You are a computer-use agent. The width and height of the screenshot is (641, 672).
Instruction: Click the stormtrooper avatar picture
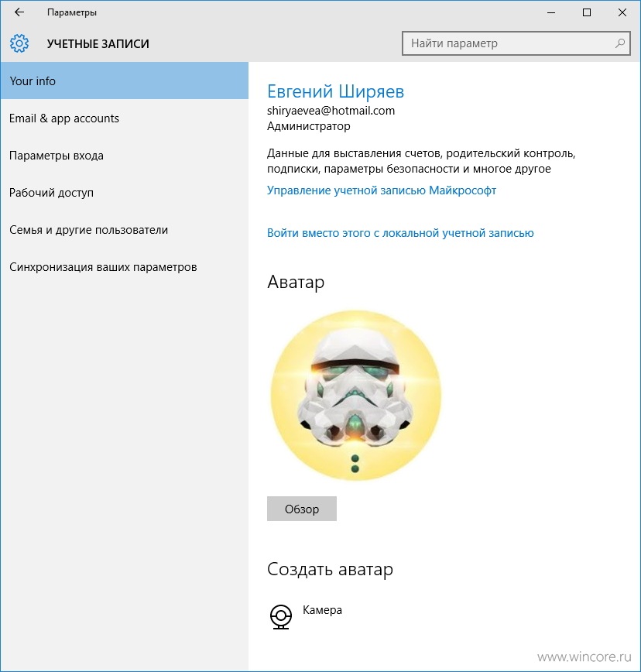pyautogui.click(x=355, y=395)
